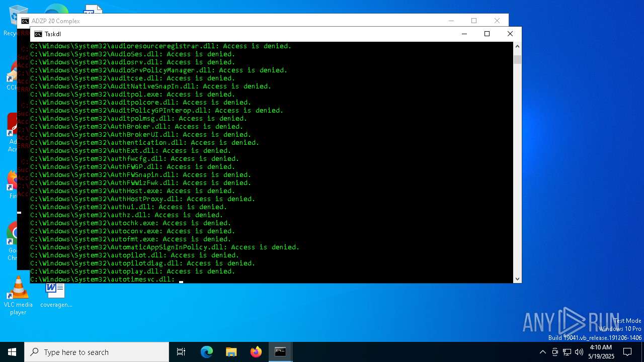Image resolution: width=644 pixels, height=362 pixels.
Task: Close the ADZP 20 Complex window
Action: click(497, 21)
